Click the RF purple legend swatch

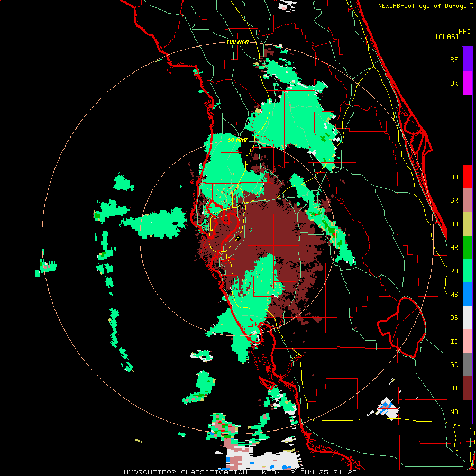[467, 59]
